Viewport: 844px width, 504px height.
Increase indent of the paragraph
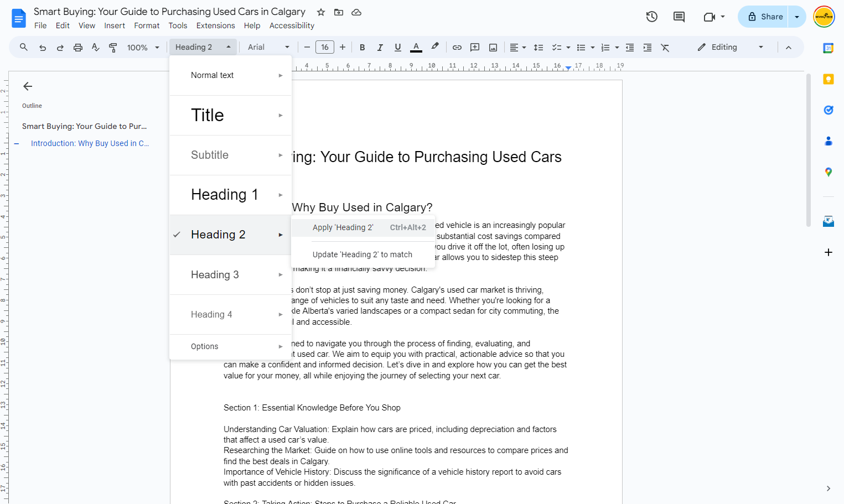[x=648, y=48]
